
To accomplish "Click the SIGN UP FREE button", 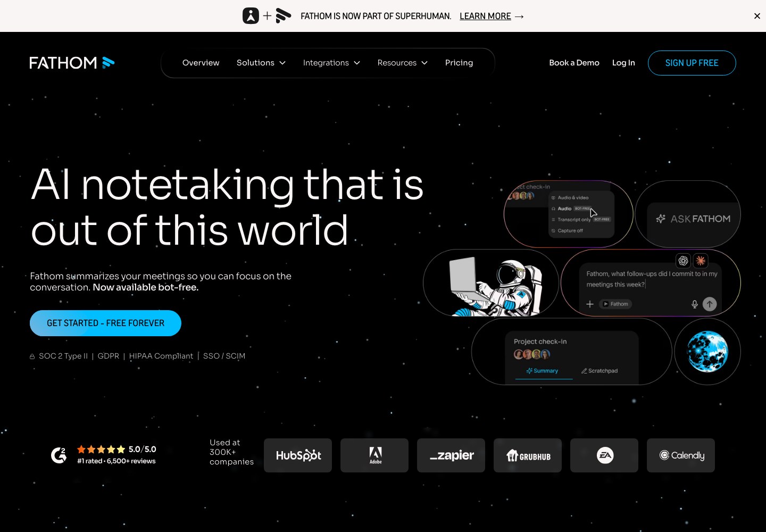I will click(x=692, y=63).
